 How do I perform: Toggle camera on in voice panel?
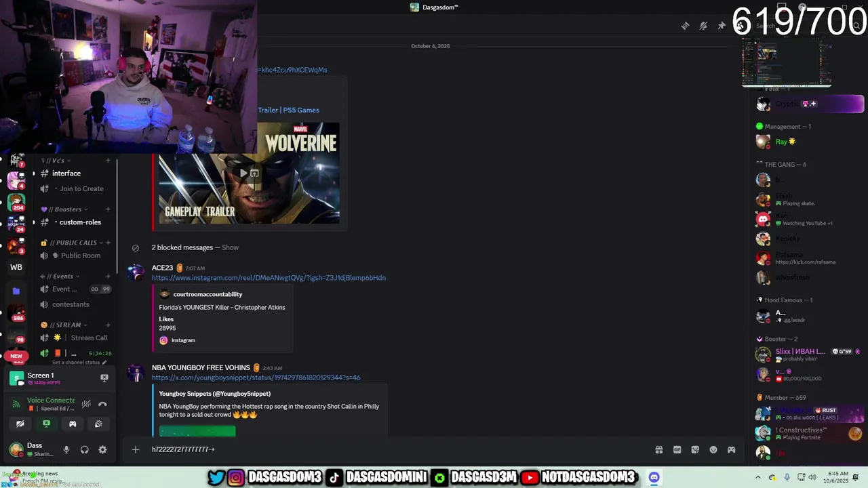pyautogui.click(x=20, y=424)
